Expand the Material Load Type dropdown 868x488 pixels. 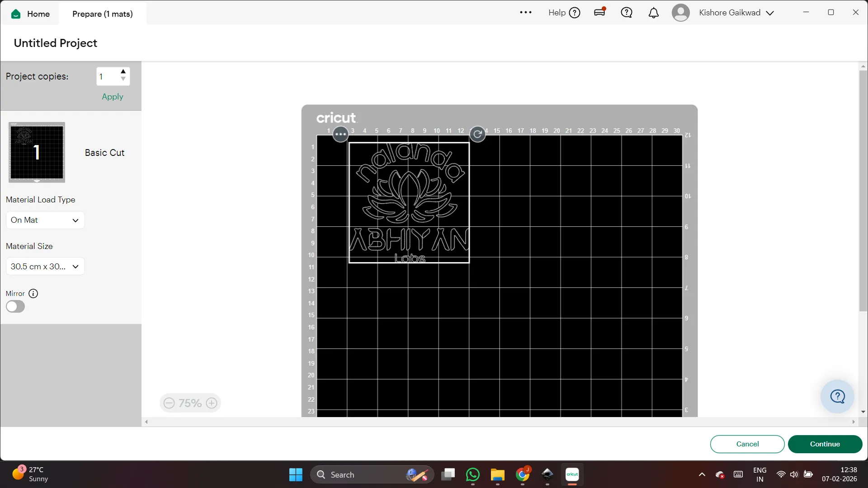[x=45, y=220]
